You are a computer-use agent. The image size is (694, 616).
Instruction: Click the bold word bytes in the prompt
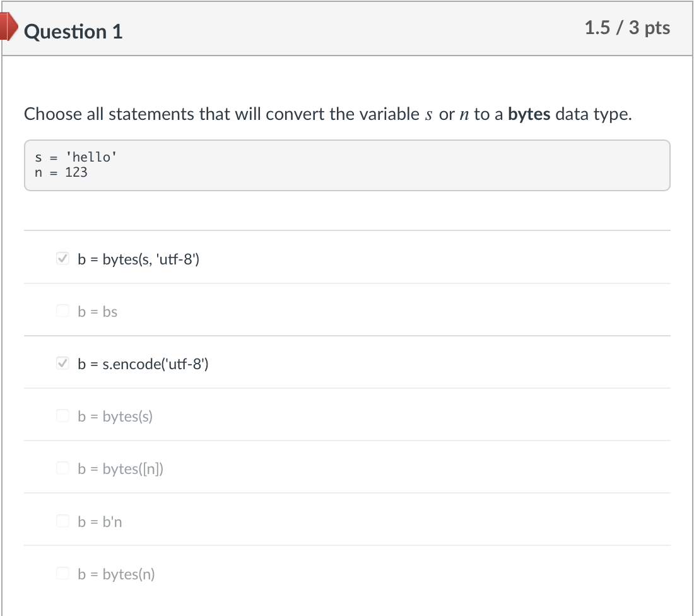click(x=529, y=114)
